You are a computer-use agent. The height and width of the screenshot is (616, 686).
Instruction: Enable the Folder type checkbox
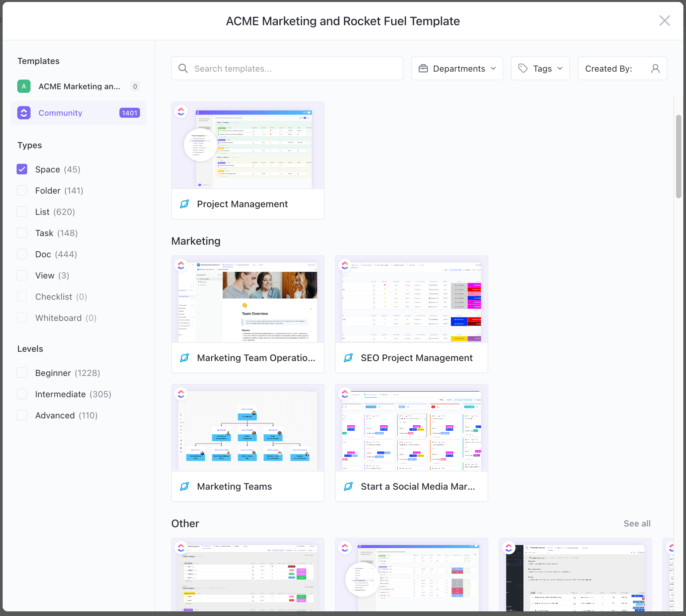22,191
